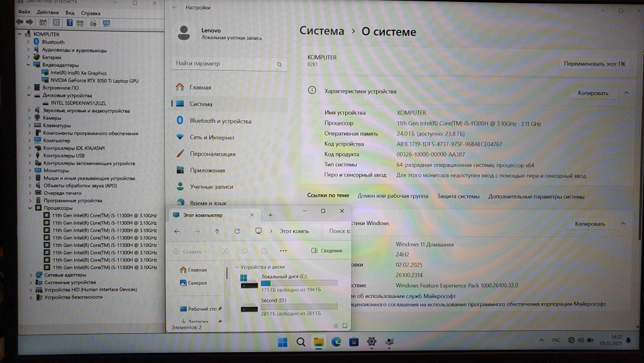644x363 pixels.
Task: Show hidden tray icons chevron
Action: [542, 340]
